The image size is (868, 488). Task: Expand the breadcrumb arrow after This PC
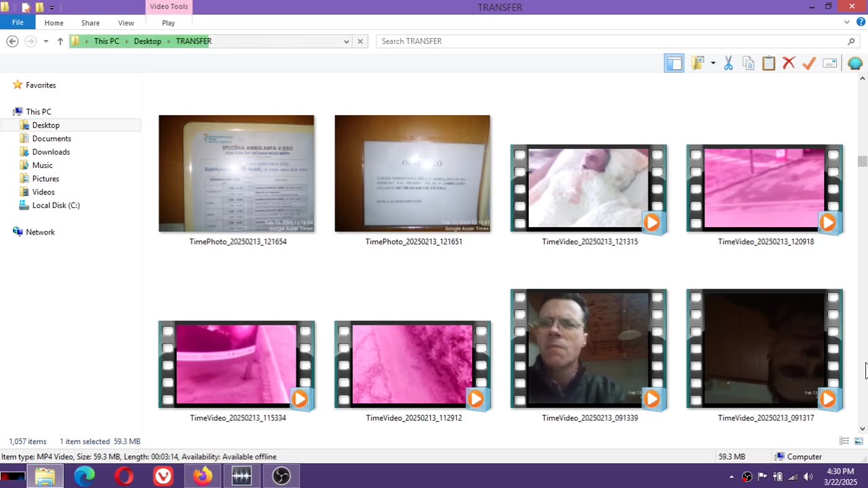pyautogui.click(x=127, y=41)
